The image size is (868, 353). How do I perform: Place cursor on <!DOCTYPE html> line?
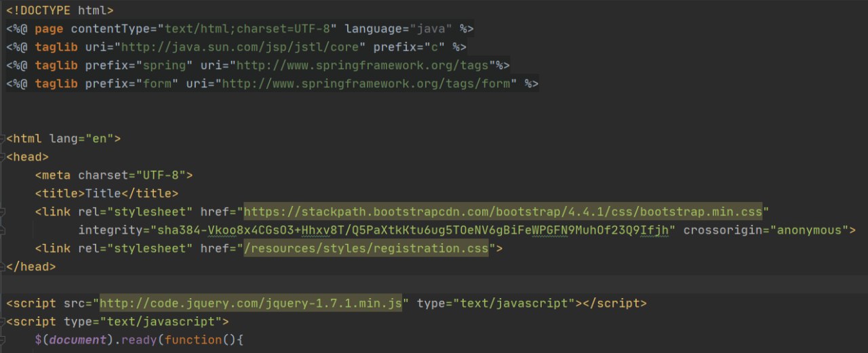click(60, 11)
